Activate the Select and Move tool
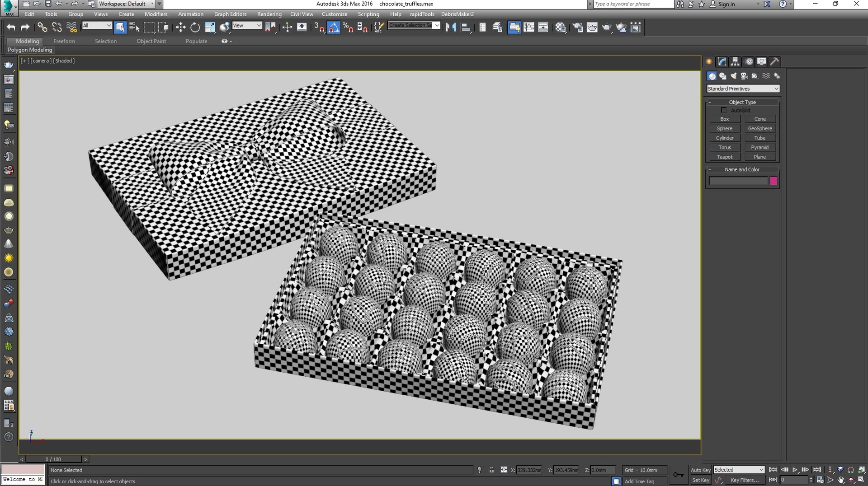The height and width of the screenshot is (486, 868). (x=180, y=28)
